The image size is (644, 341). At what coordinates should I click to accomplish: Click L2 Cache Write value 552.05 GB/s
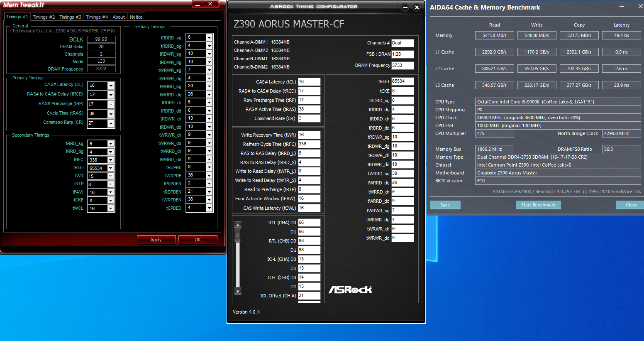[x=537, y=69]
